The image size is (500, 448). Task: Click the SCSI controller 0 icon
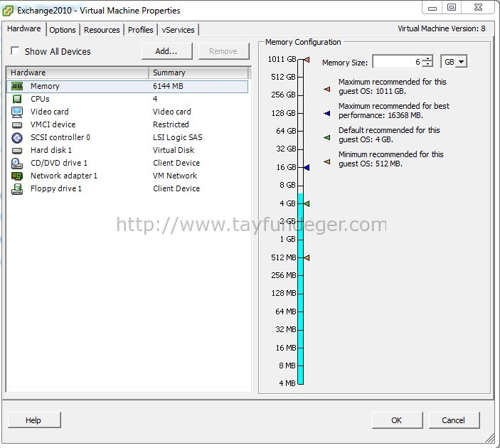pyautogui.click(x=17, y=137)
